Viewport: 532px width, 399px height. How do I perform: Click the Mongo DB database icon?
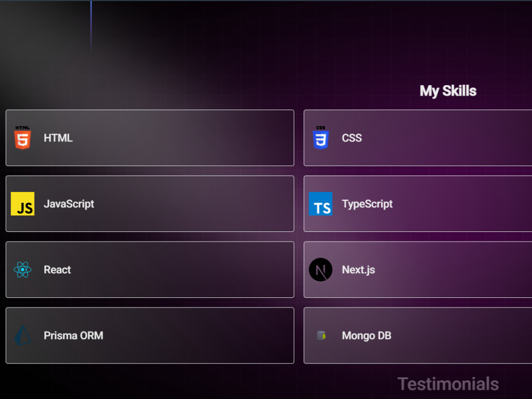321,336
